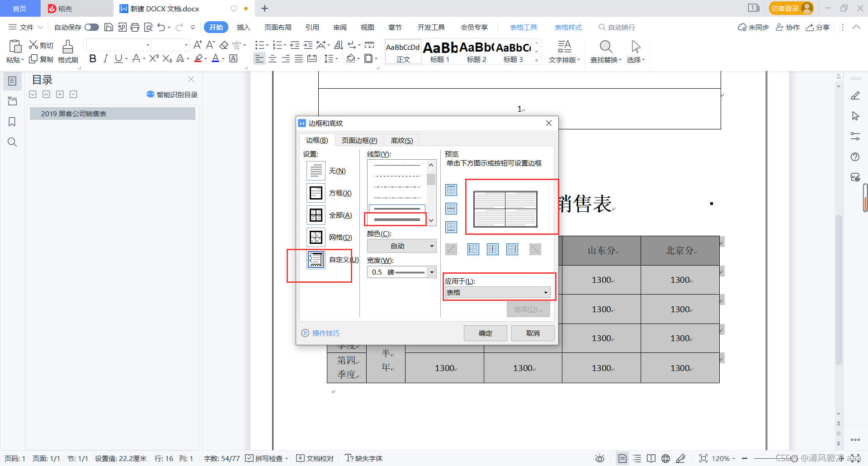This screenshot has width=868, height=466.
Task: Select the 选择 selection tool icon
Action: [635, 51]
